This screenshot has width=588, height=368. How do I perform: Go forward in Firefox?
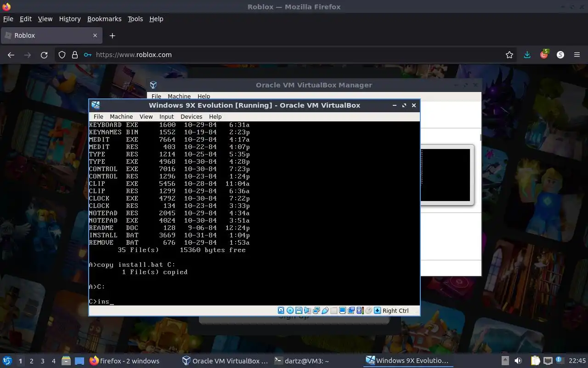click(x=28, y=55)
